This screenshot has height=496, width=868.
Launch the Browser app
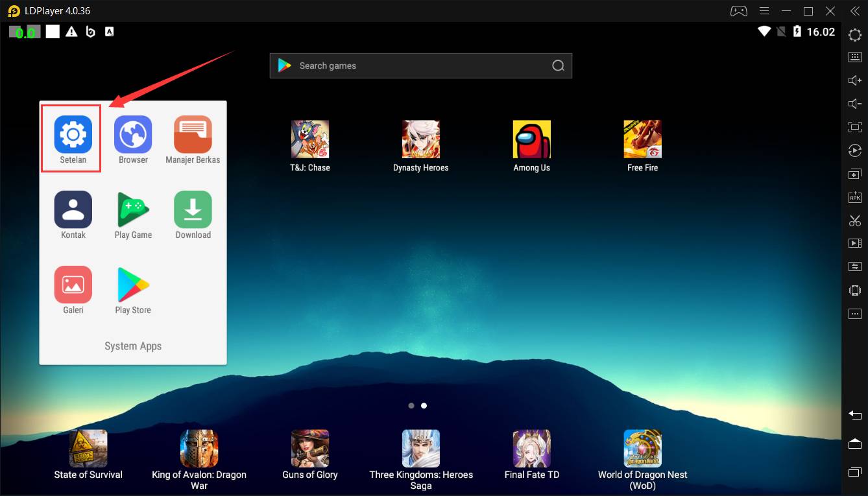point(133,135)
